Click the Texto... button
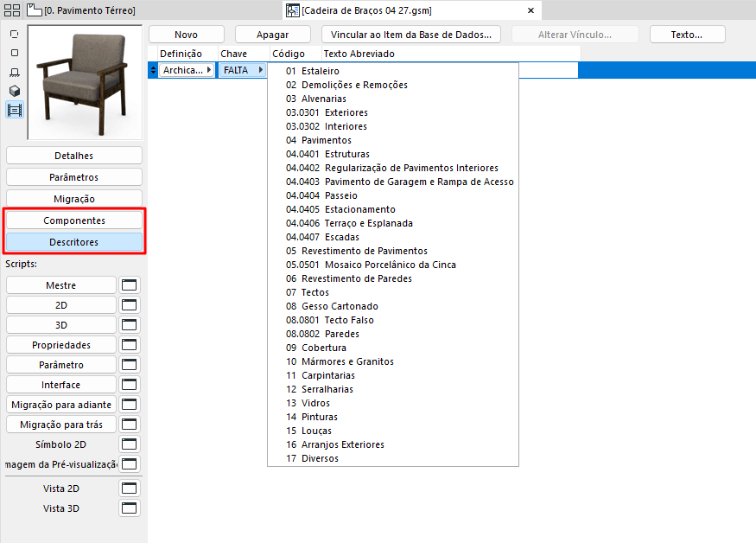 click(x=687, y=35)
